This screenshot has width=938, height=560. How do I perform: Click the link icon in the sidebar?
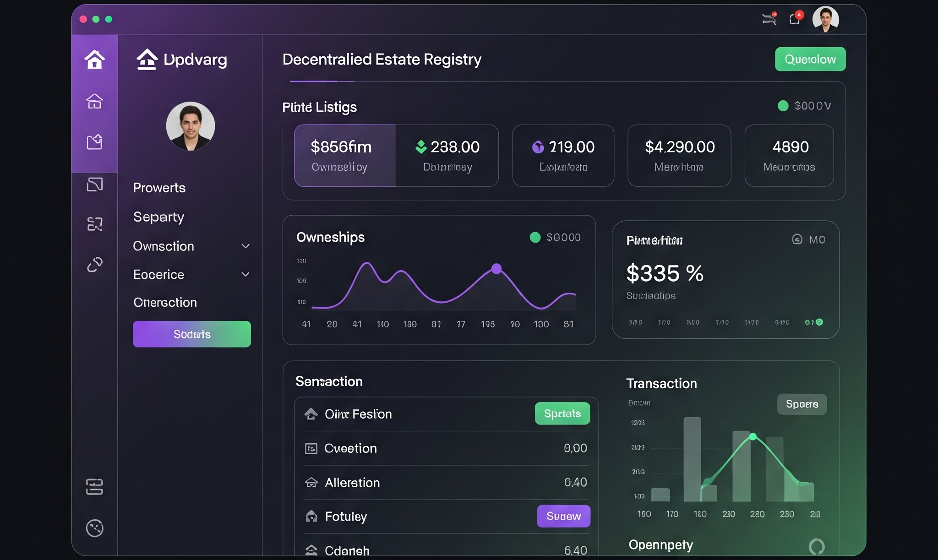[94, 264]
